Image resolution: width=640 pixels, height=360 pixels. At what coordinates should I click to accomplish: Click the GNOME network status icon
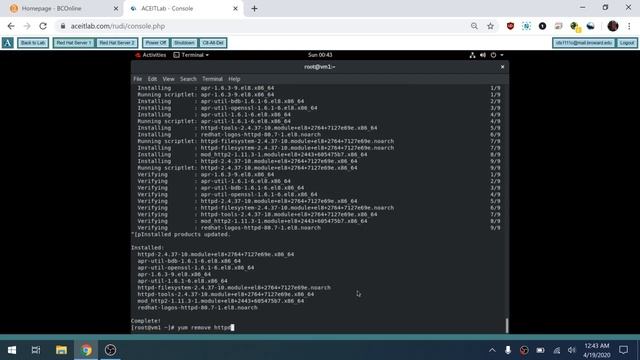click(x=472, y=55)
